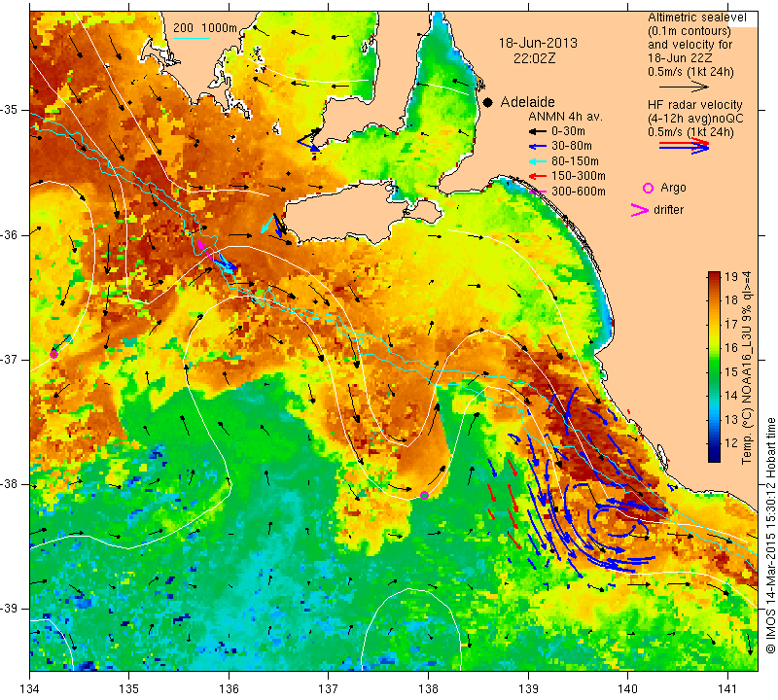Click the '200 1000m' contour label
Viewport: 778px width, 700px height.
coord(205,28)
